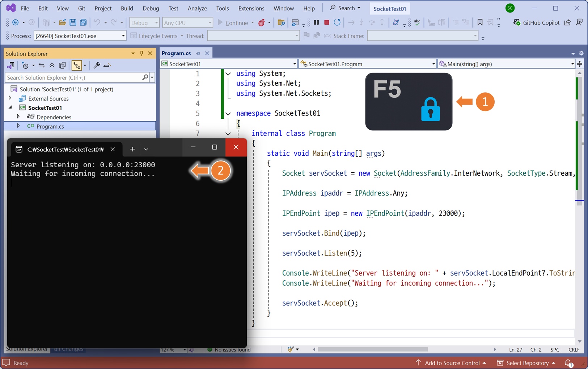Open Properties wrench in Solution Explorer
Screen dimensions: 588x369
pyautogui.click(x=97, y=65)
